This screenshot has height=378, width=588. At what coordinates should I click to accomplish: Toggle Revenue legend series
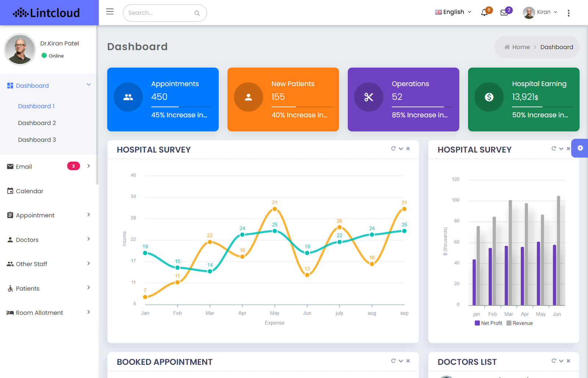[519, 323]
